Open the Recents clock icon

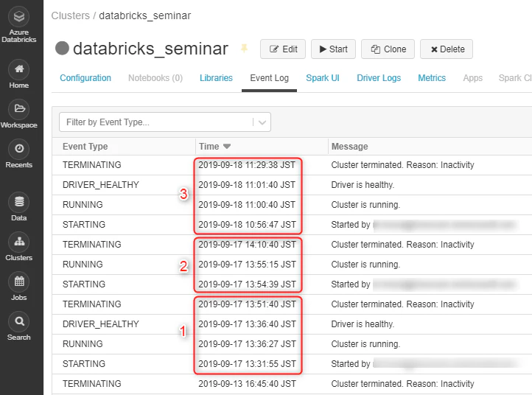(19, 149)
